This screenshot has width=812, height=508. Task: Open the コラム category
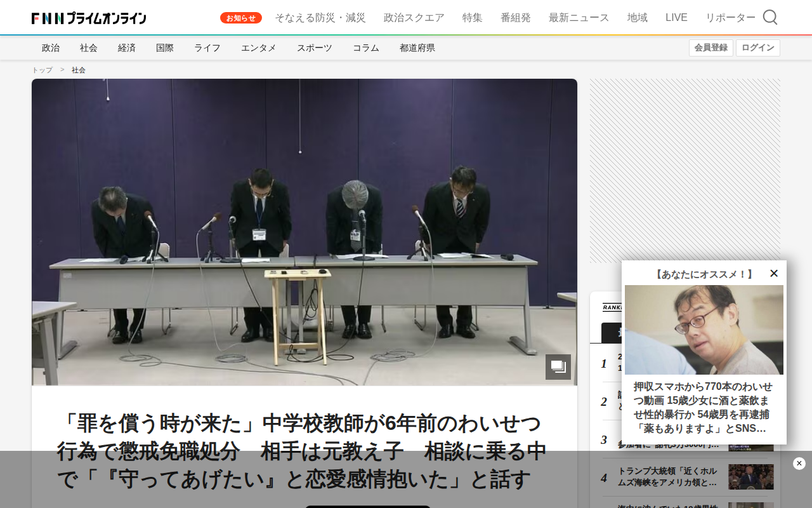click(366, 48)
